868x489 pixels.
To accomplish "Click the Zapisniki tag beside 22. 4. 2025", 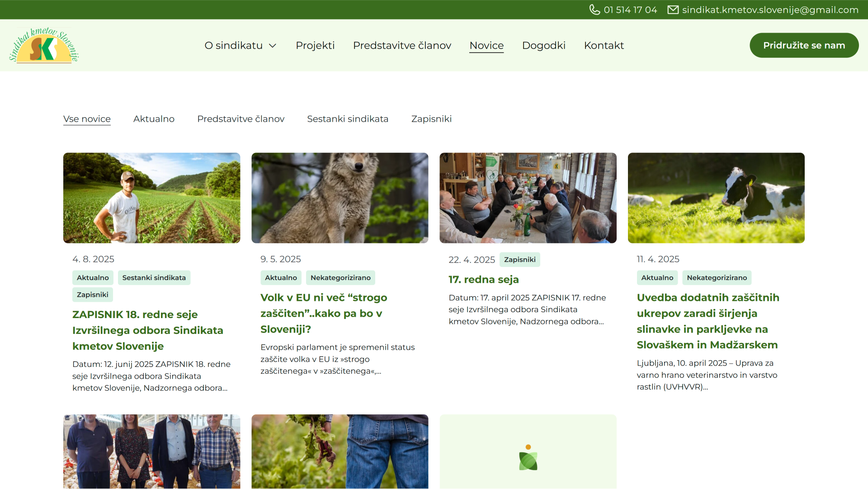I will (x=519, y=260).
